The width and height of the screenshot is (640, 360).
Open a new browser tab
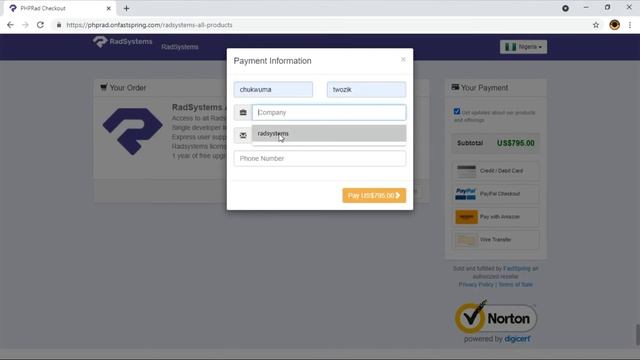coord(126,8)
